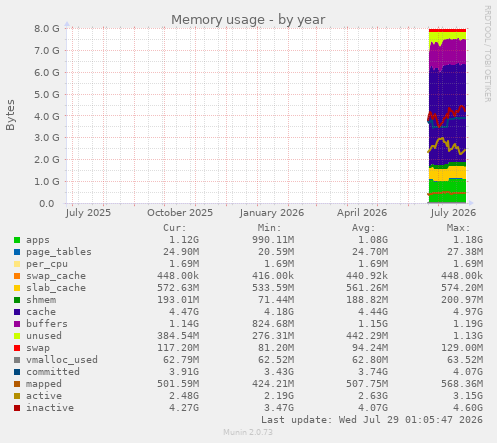Click swap maximum value 129.00M
The image size is (497, 443).
tap(462, 348)
